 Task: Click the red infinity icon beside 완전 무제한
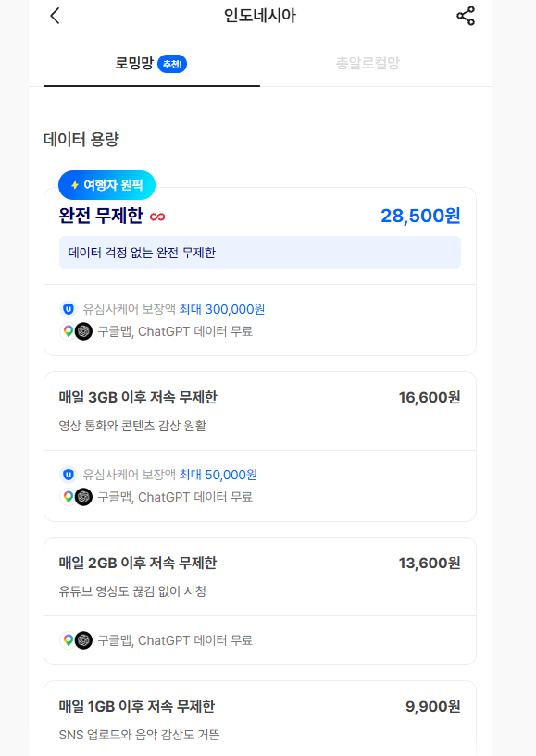pos(157,217)
